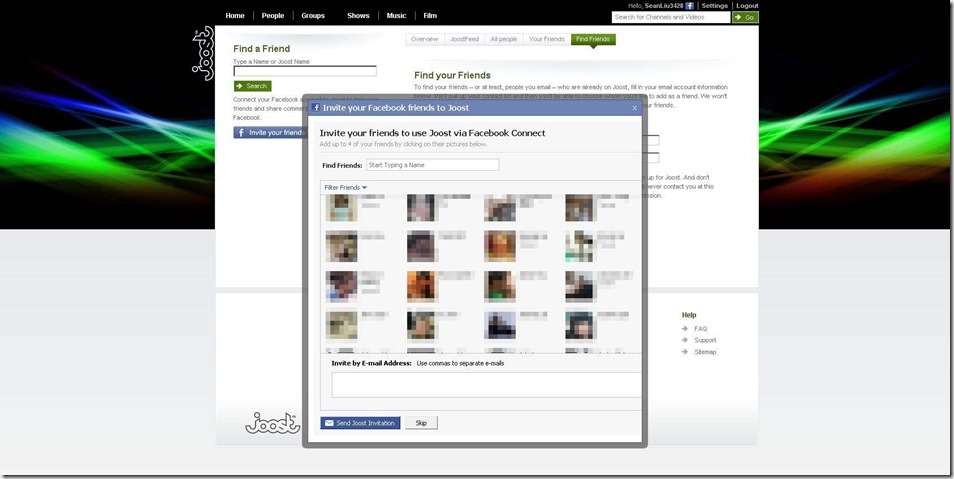Open the Shows menu item
This screenshot has width=954, height=479.
point(358,16)
